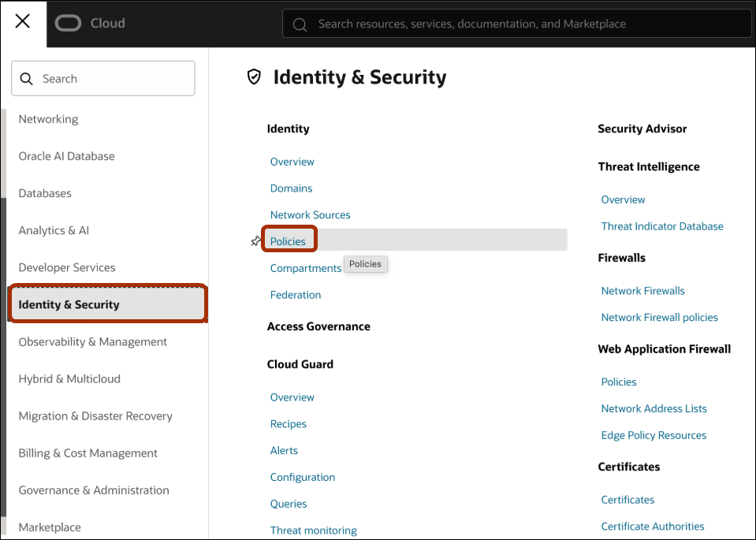Image resolution: width=756 pixels, height=540 pixels.
Task: Open Network Sources link
Action: click(x=310, y=215)
